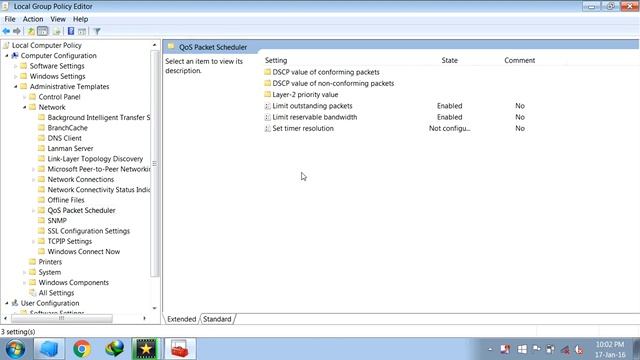Click the tree pane horizontal scrollbar thumb
This screenshot has height=360, width=640.
click(x=62, y=318)
